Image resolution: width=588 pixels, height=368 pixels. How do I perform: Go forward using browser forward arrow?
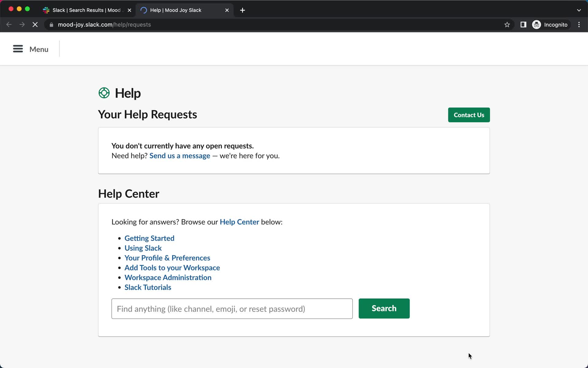point(22,25)
